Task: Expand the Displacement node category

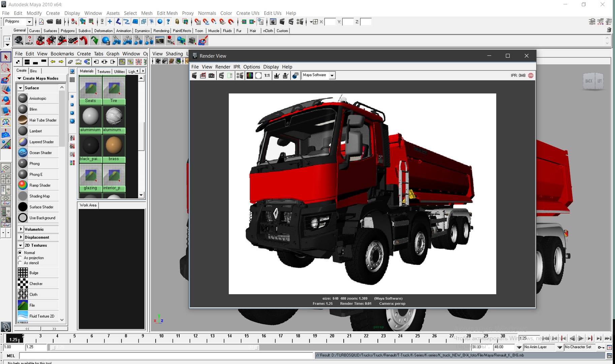Action: pyautogui.click(x=21, y=237)
